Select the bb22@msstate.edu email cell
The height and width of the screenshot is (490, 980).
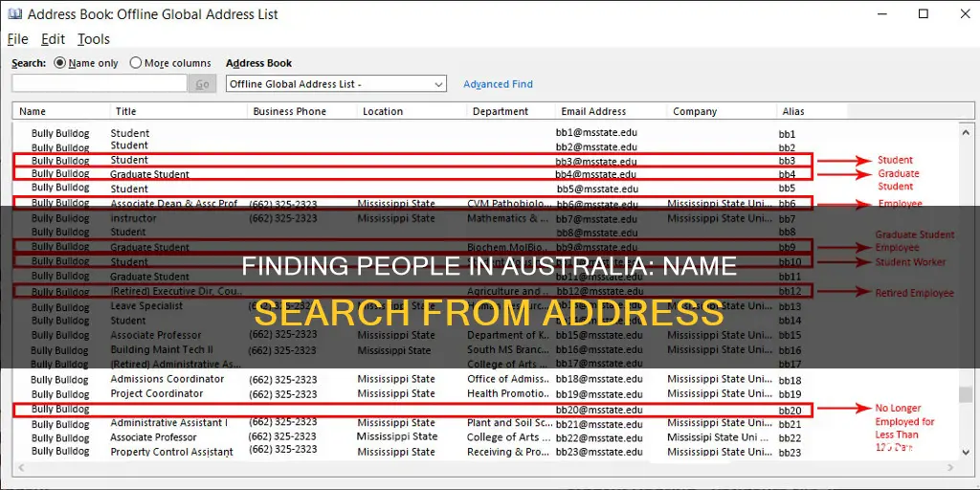coord(599,437)
